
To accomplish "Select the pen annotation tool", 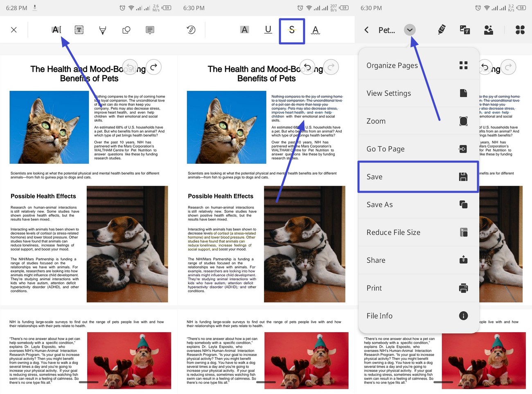I will point(102,29).
